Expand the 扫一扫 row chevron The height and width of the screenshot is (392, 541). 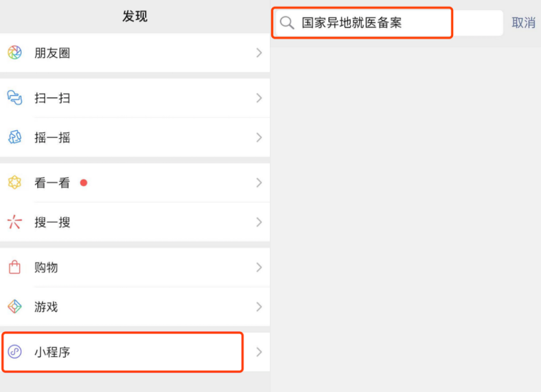[259, 98]
